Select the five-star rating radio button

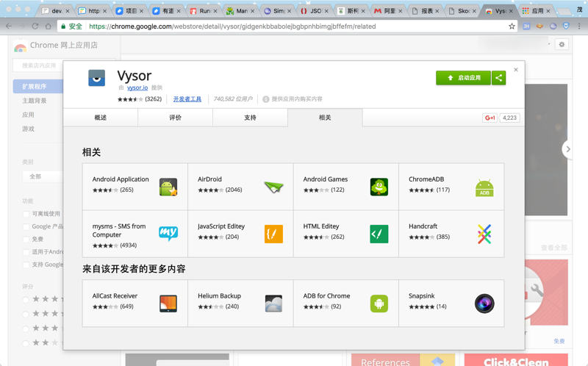(26, 300)
